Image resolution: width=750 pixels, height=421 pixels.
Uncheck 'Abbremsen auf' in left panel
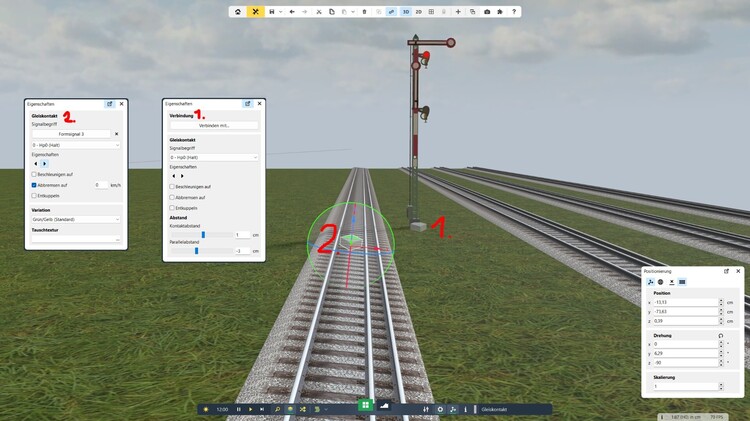34,185
